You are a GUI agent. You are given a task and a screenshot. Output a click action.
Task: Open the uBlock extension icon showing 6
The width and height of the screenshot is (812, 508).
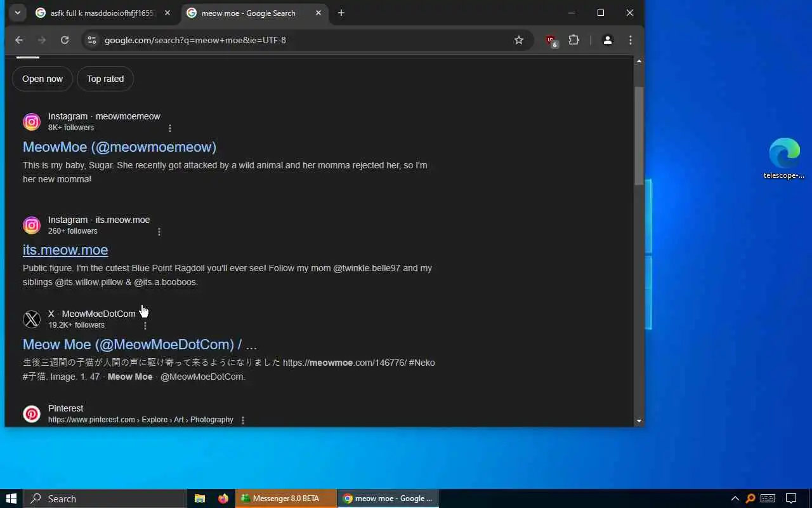[551, 41]
